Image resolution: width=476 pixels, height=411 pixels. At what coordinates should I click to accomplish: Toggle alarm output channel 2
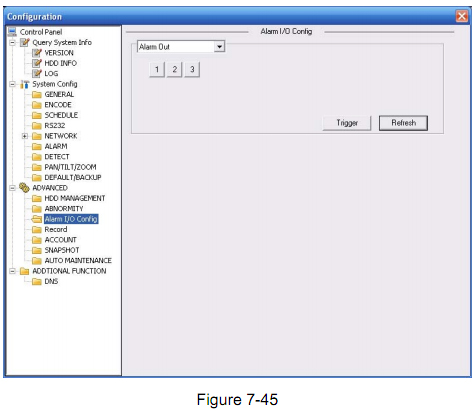[174, 70]
